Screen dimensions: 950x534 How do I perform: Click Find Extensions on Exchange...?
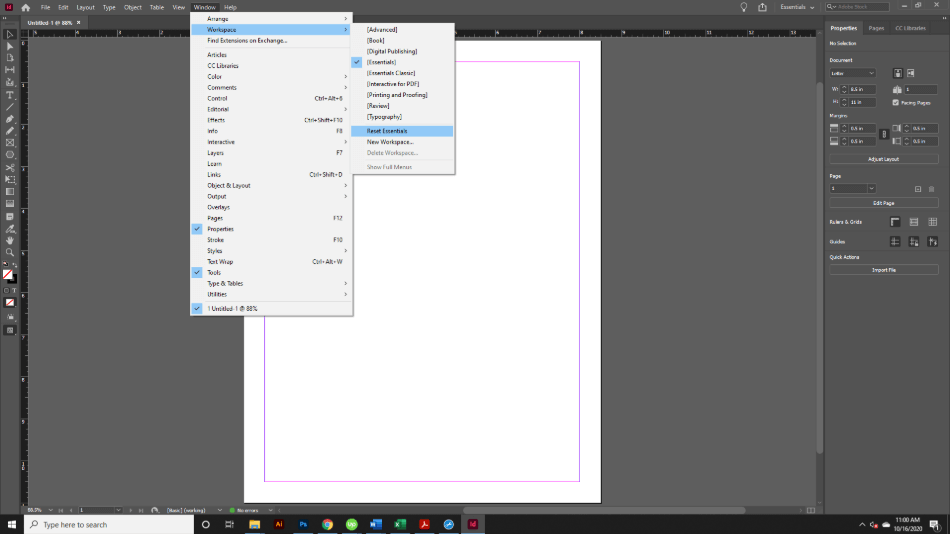tap(272, 41)
